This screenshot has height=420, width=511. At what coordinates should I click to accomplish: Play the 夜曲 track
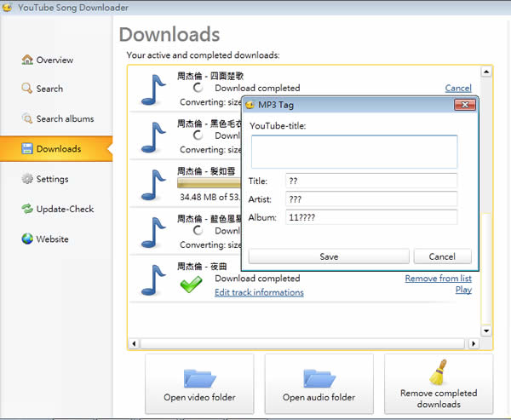(463, 290)
